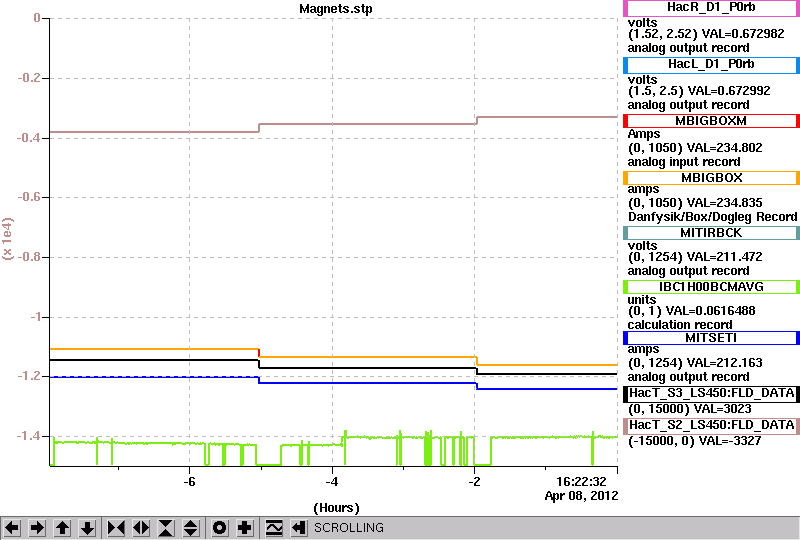Pan the graph up with the up arrow
This screenshot has width=800, height=540.
62,528
